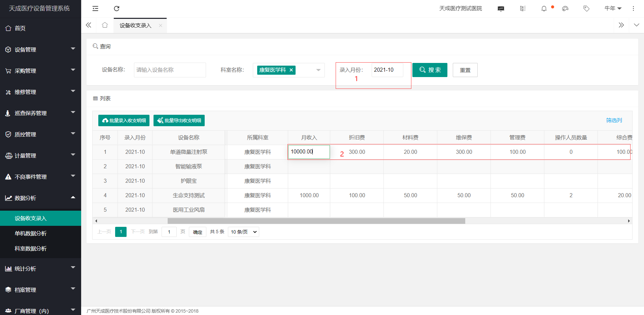Screen dimensions: 644x315
Task: Expand 设备管理 menu
Action: (40, 49)
